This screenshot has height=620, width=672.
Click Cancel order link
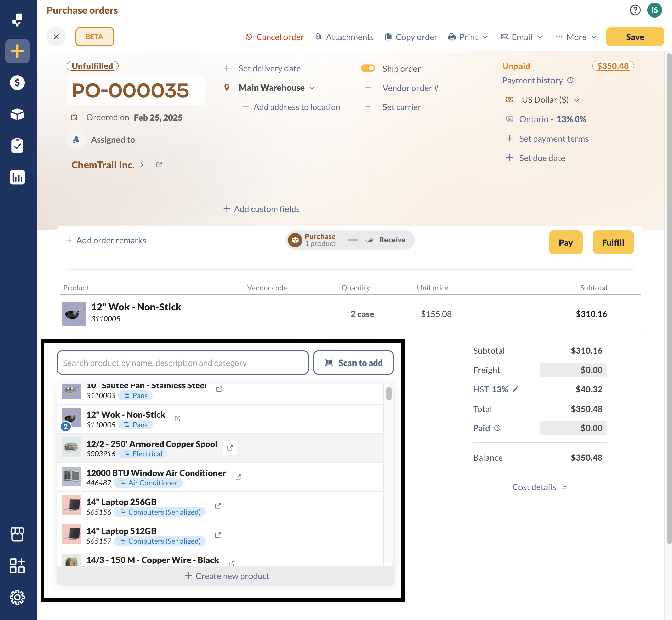(x=275, y=37)
